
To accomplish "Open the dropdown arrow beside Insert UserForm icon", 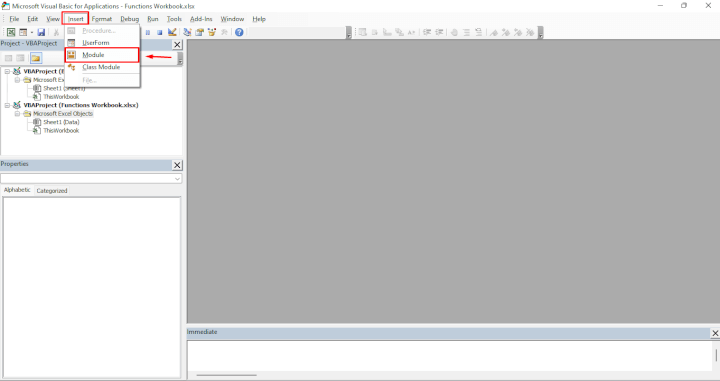I will [x=31, y=32].
